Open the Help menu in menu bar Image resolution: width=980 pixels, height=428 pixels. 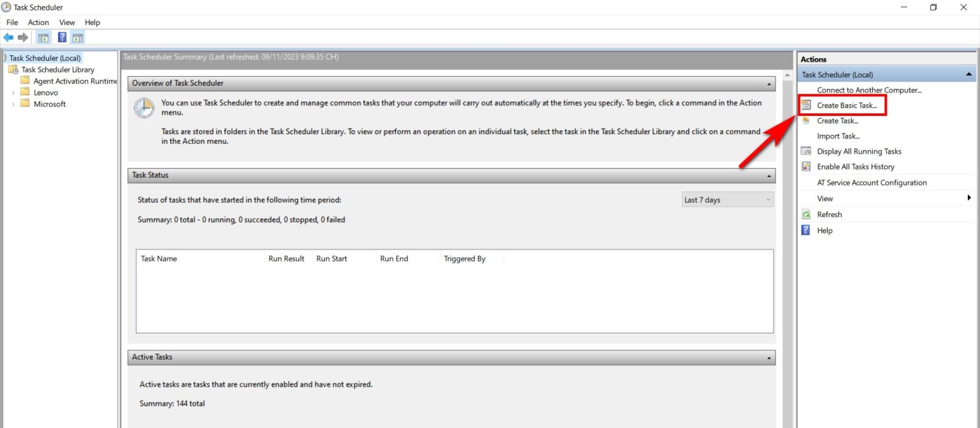(x=92, y=22)
